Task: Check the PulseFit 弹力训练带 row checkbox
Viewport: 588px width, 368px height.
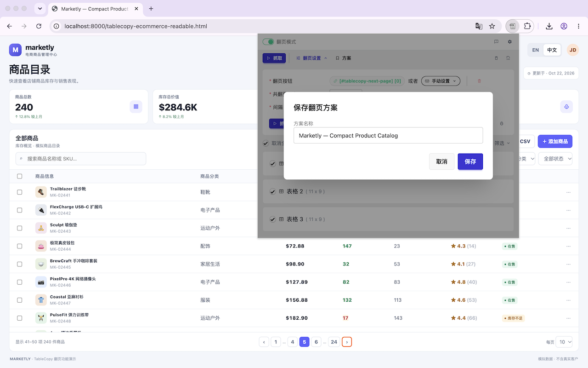Action: (x=19, y=318)
